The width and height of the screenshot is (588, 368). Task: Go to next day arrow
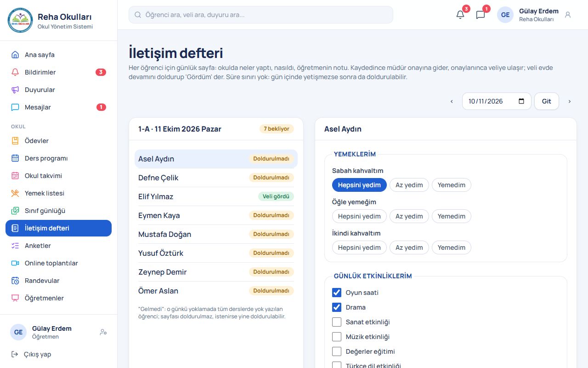[570, 101]
